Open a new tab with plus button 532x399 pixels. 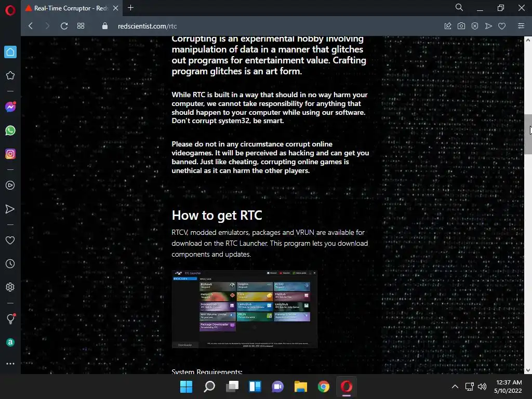130,8
